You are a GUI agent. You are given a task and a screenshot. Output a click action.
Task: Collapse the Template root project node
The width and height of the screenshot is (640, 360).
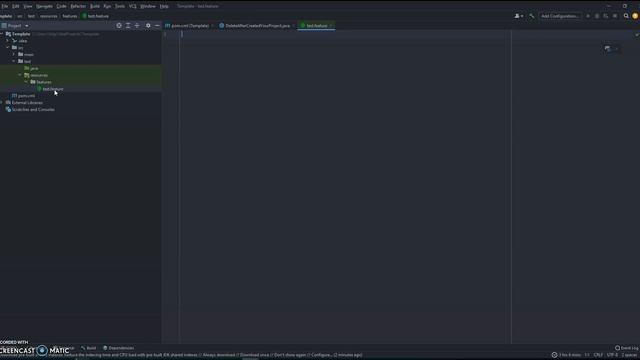pyautogui.click(x=2, y=34)
